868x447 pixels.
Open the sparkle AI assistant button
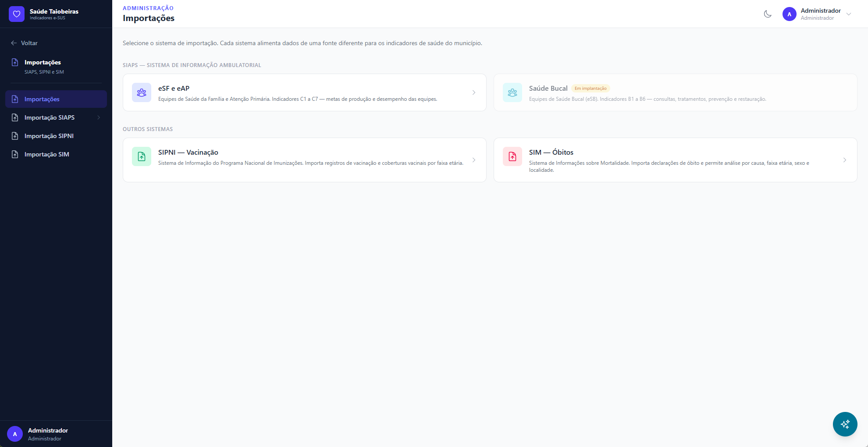tap(845, 424)
